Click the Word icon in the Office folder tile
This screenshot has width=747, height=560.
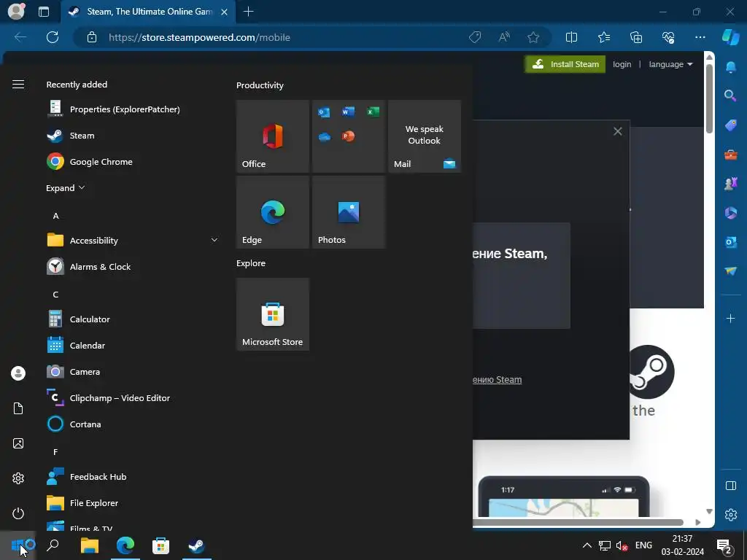click(x=348, y=112)
